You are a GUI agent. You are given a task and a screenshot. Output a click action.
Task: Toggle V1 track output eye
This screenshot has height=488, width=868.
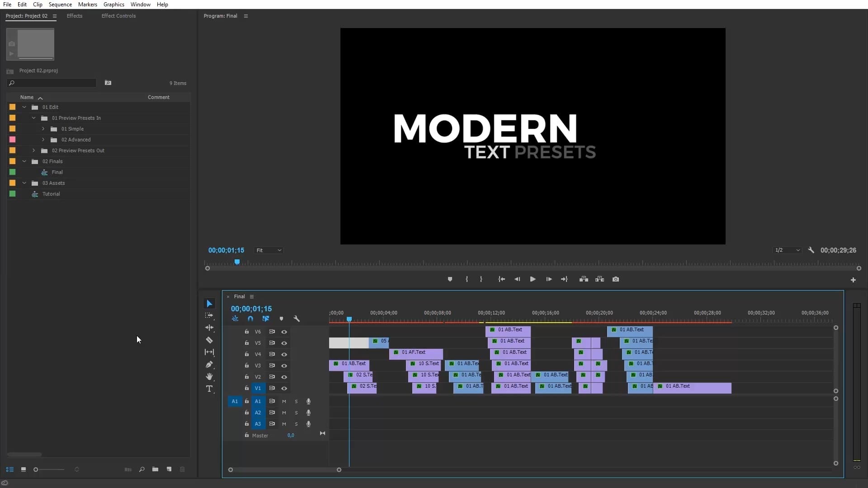[x=284, y=388]
